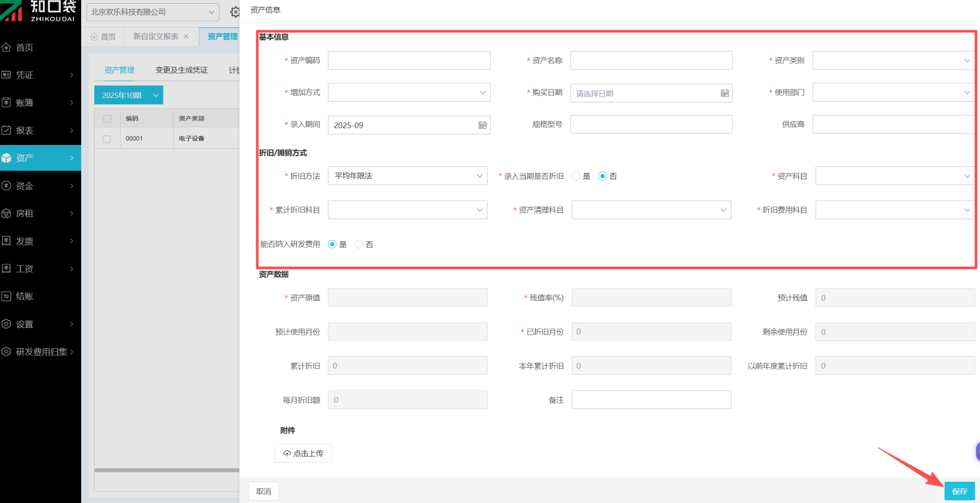980x503 pixels.
Task: Click the 保存 save button
Action: pos(959,491)
